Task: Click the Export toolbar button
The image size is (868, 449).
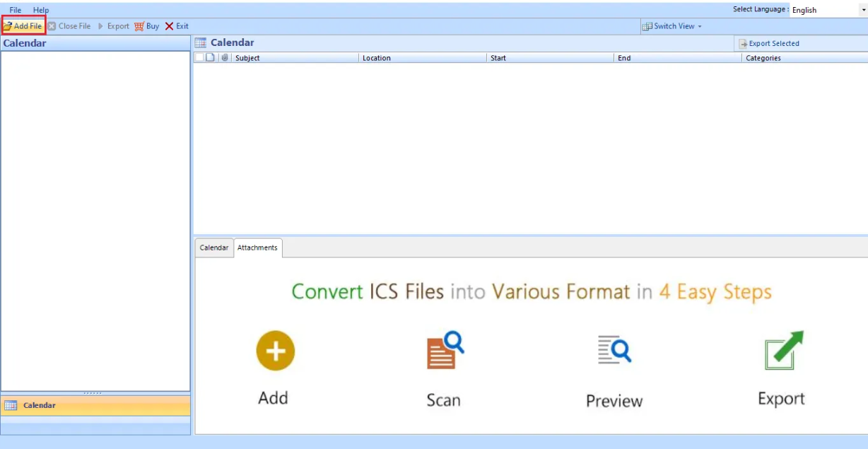Action: coord(113,26)
